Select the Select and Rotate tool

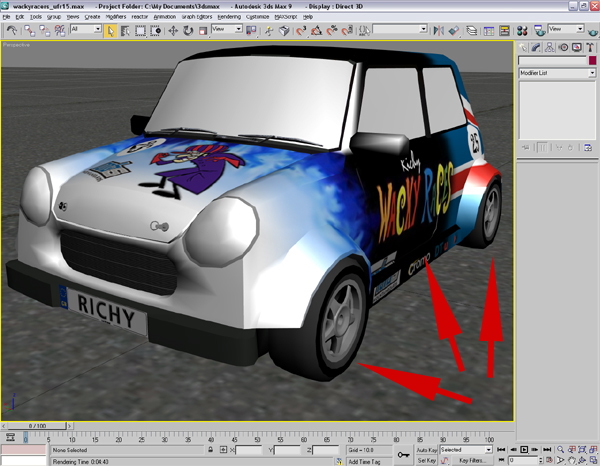click(x=188, y=31)
